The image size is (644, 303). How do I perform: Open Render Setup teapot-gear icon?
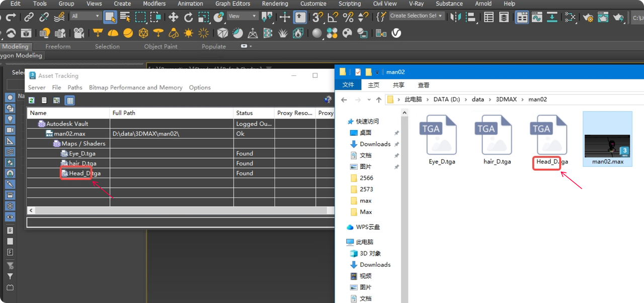pyautogui.click(x=588, y=17)
